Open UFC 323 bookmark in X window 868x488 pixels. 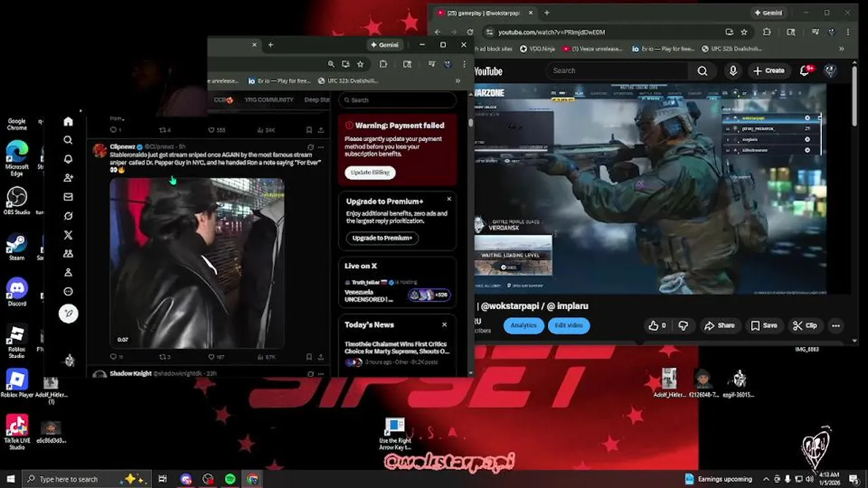[347, 81]
